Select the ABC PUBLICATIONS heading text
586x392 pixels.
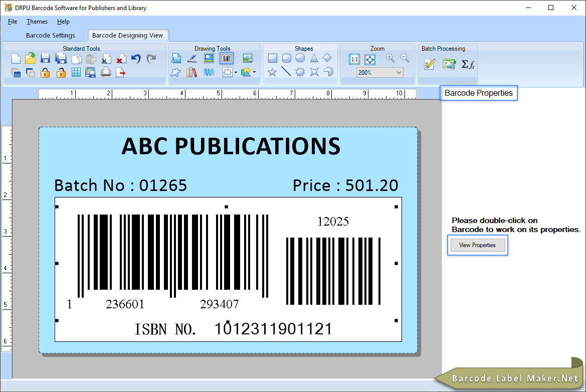tap(231, 146)
